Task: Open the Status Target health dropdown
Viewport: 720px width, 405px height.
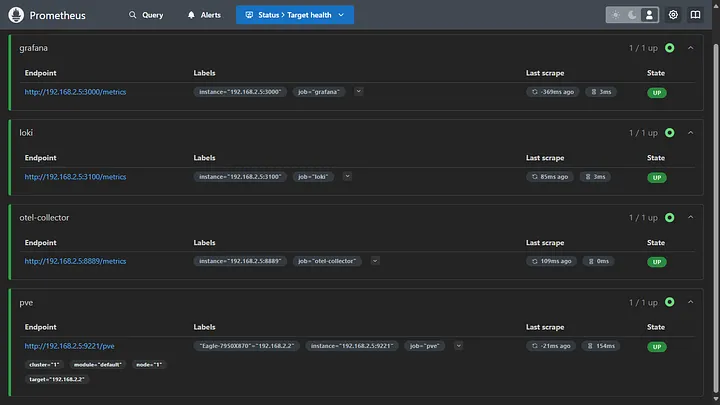Action: 295,15
